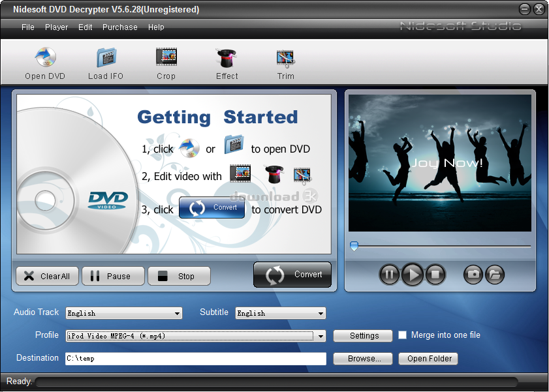Open the Trim tool
This screenshot has height=392, width=549.
tap(286, 59)
